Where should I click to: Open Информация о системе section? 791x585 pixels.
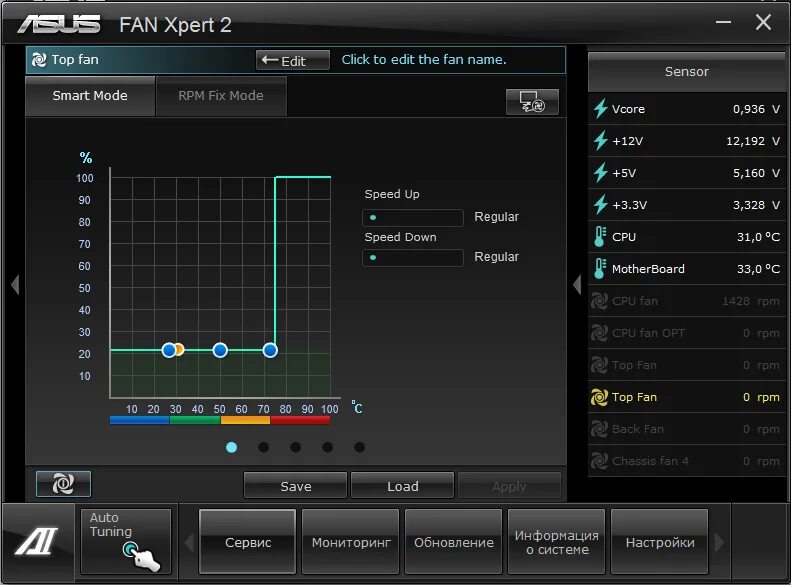(557, 542)
